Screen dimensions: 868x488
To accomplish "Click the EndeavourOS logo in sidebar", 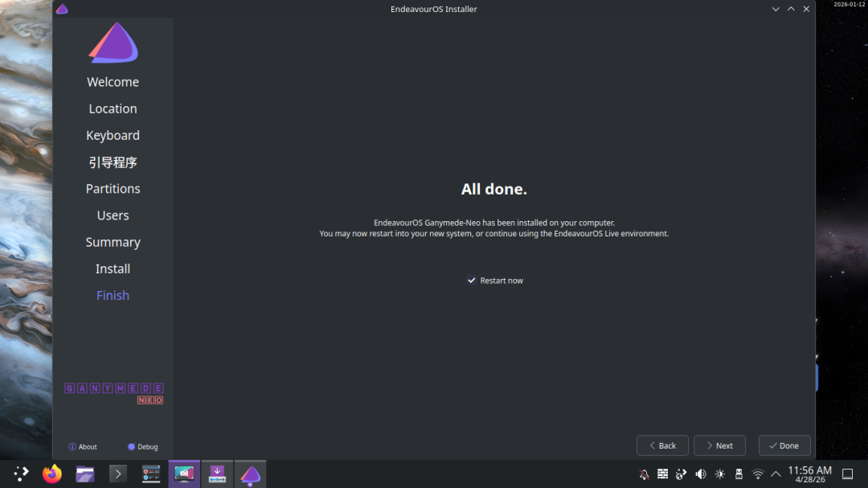I will (113, 43).
